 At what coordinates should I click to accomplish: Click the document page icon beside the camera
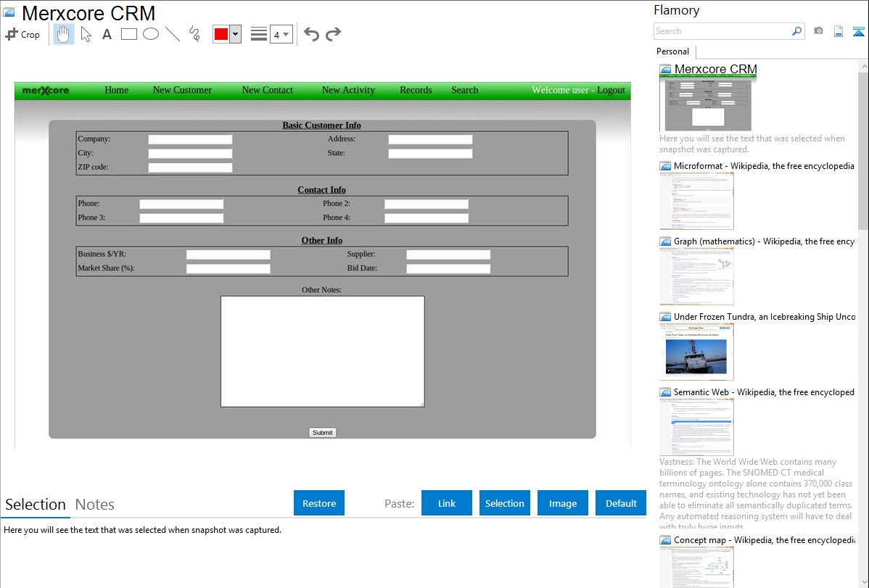[x=839, y=31]
